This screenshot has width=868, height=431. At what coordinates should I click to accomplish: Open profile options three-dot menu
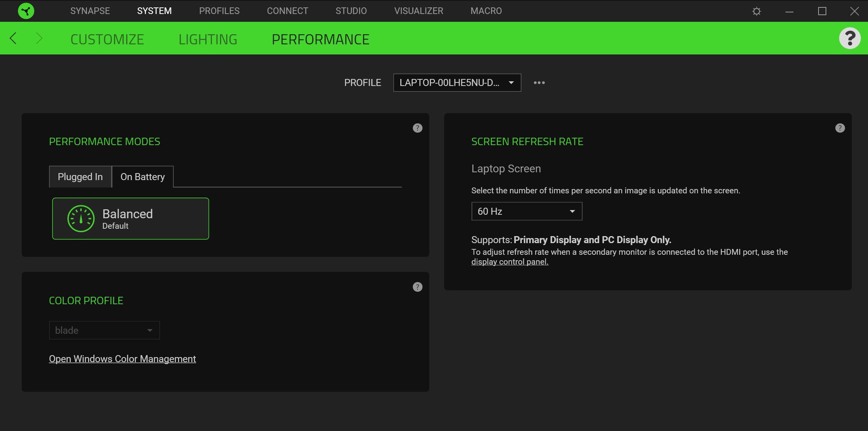539,82
